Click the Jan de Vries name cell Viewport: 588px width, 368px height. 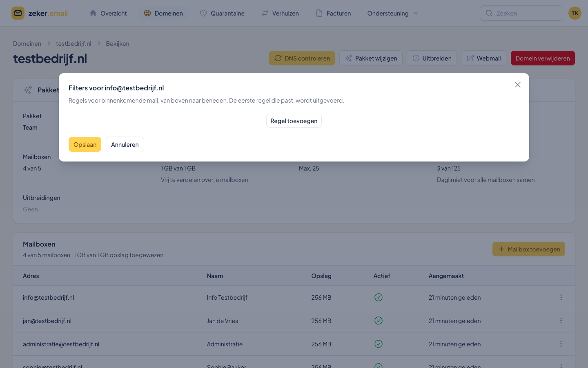[x=222, y=321]
